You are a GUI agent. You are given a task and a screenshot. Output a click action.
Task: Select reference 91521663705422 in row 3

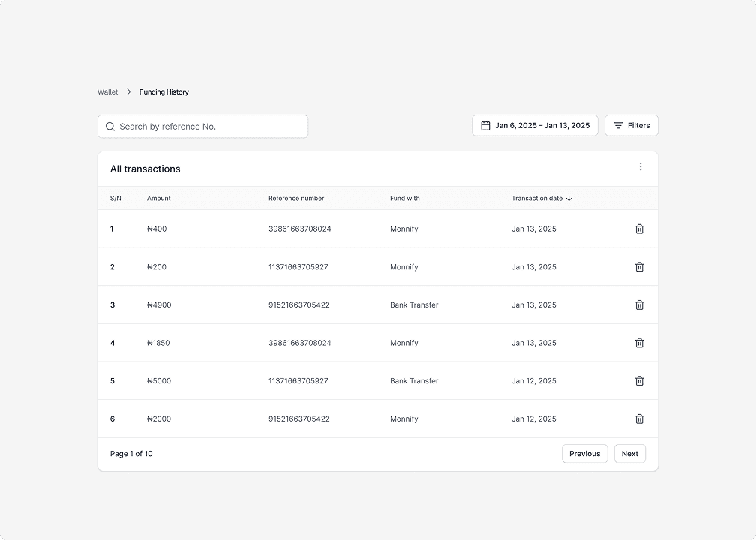299,304
